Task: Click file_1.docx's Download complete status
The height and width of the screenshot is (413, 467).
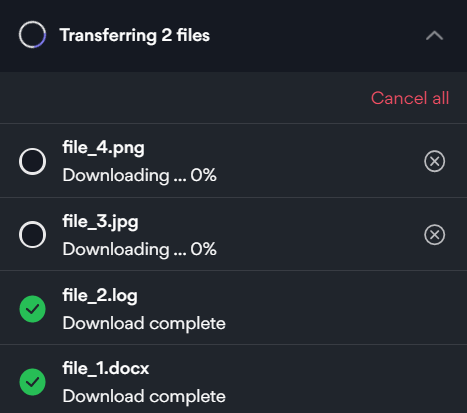Action: (x=144, y=396)
